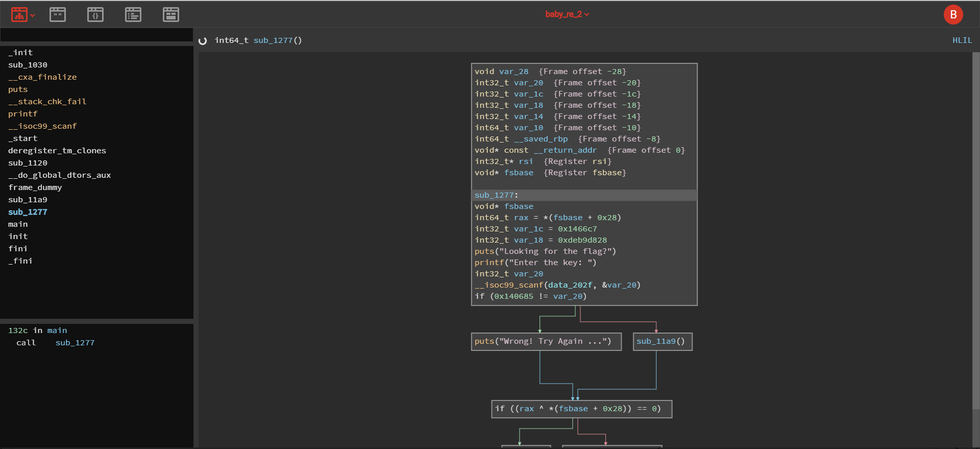Click the analysis refresh spinner icon

(x=203, y=41)
